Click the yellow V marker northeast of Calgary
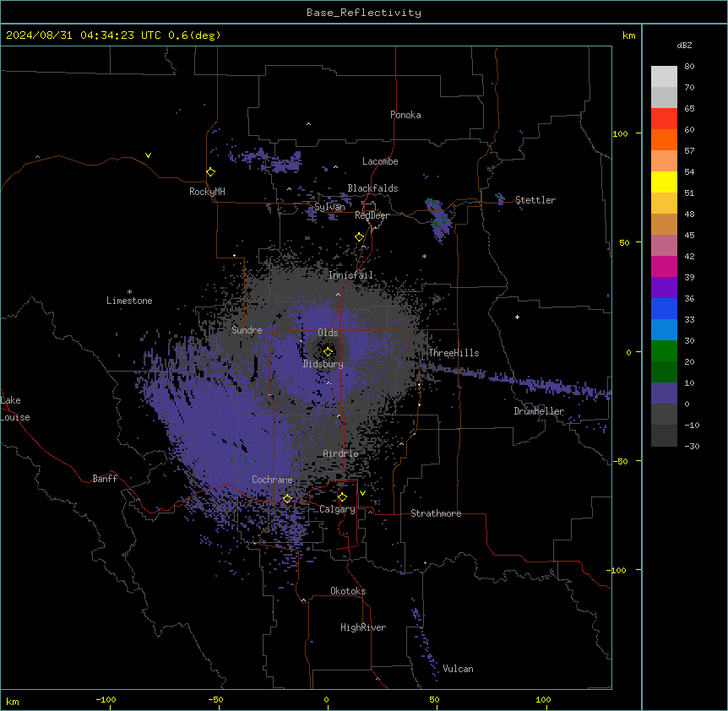 (362, 493)
